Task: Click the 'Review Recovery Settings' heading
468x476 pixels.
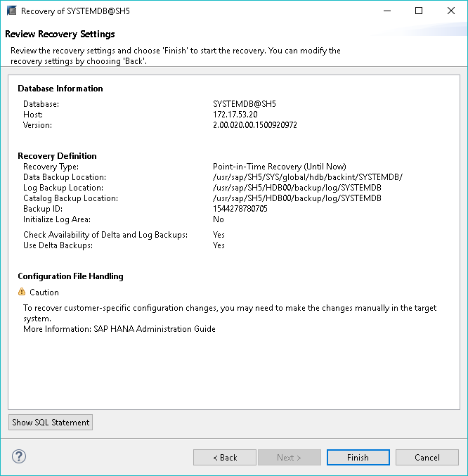Action: click(x=60, y=34)
